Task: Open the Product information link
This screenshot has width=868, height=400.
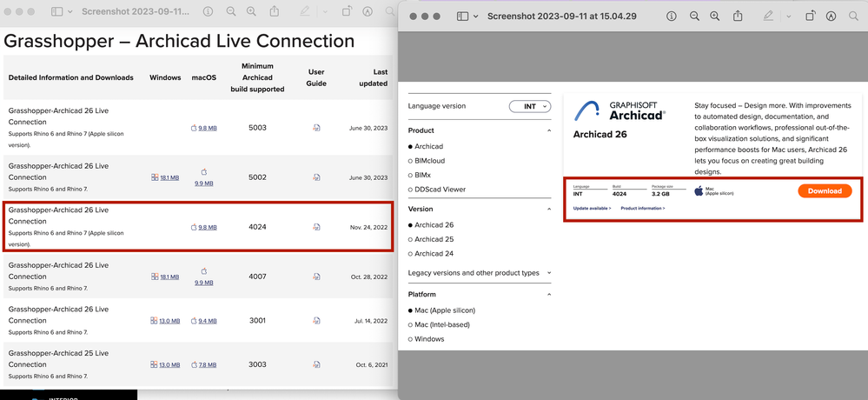Action: pos(643,209)
